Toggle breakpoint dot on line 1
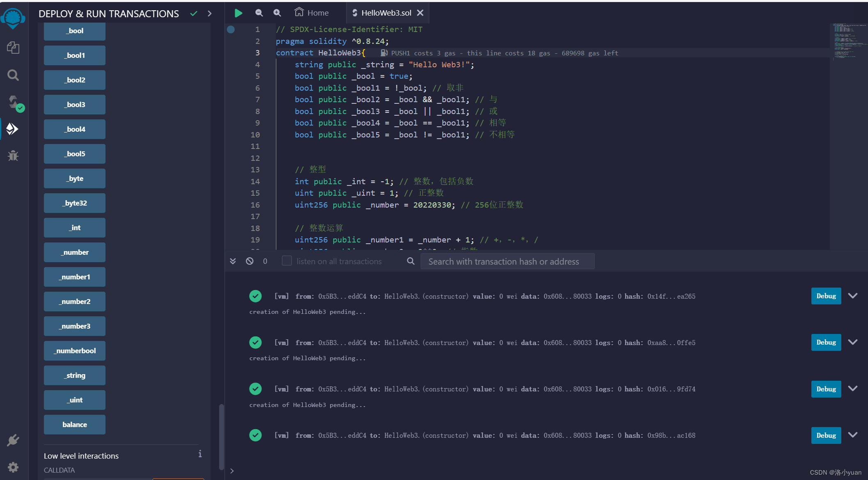The height and width of the screenshot is (480, 868). tap(231, 29)
